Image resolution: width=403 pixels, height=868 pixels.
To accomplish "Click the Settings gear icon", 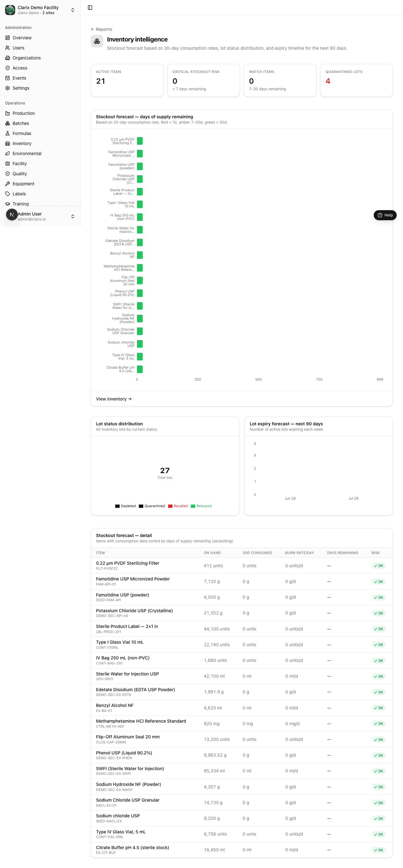I will pos(8,88).
